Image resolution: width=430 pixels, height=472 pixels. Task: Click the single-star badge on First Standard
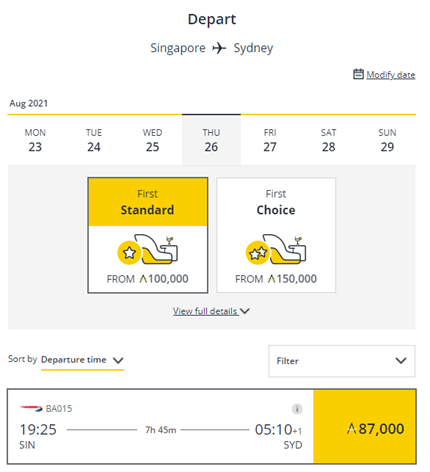[x=129, y=253]
